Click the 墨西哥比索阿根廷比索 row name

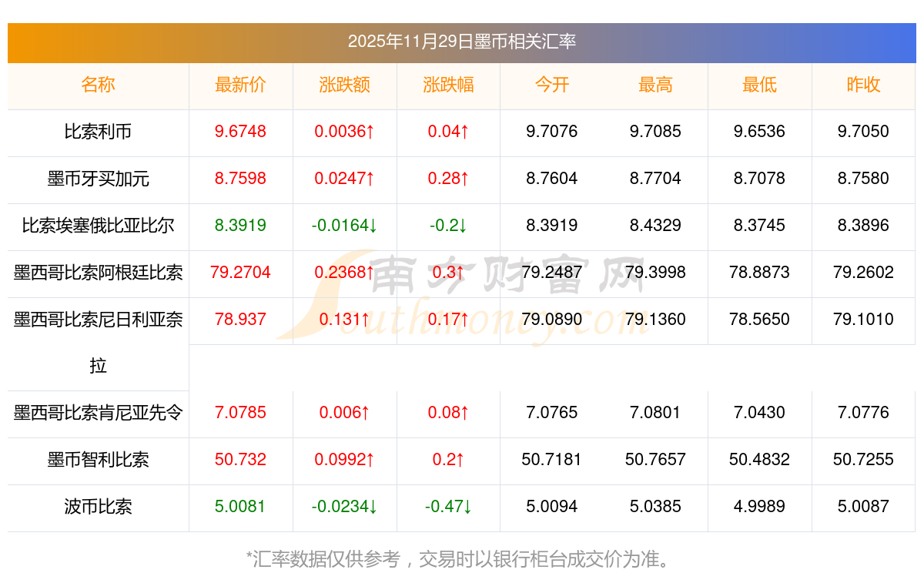pos(98,273)
